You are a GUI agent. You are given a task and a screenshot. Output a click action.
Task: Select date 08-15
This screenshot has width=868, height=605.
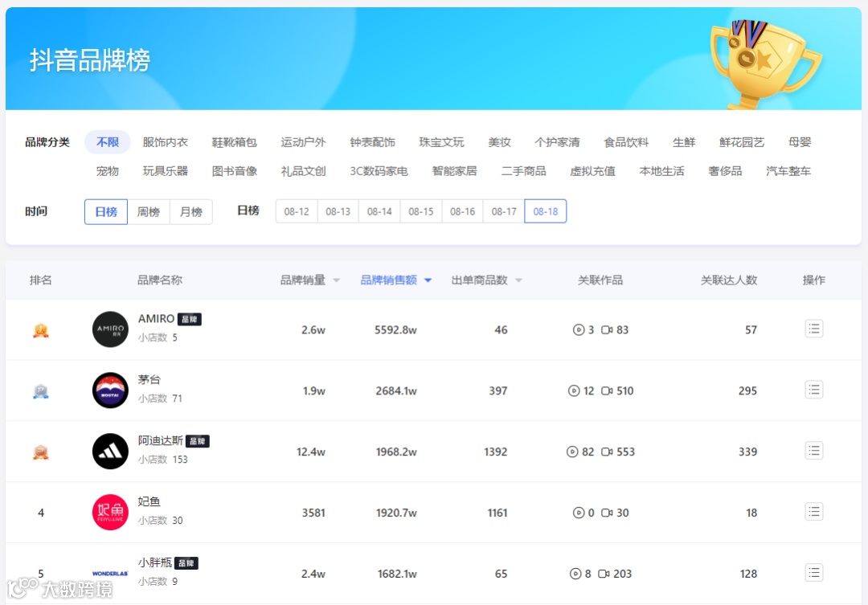pyautogui.click(x=420, y=211)
